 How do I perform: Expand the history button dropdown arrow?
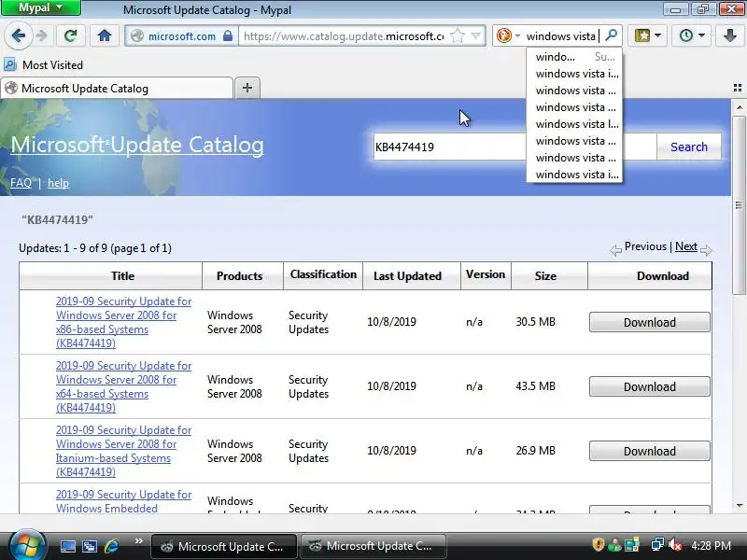[702, 35]
